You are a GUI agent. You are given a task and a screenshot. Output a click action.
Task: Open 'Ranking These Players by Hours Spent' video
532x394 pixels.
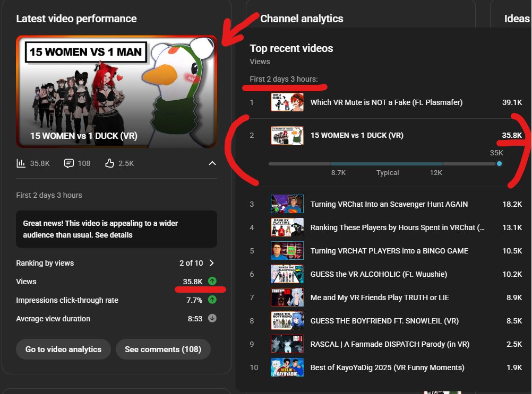point(397,227)
